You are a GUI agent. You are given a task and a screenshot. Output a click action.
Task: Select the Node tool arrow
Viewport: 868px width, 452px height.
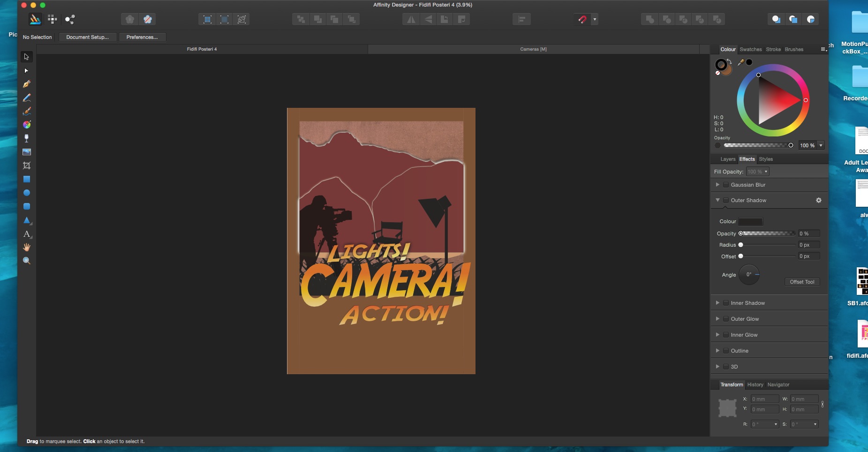pyautogui.click(x=26, y=71)
